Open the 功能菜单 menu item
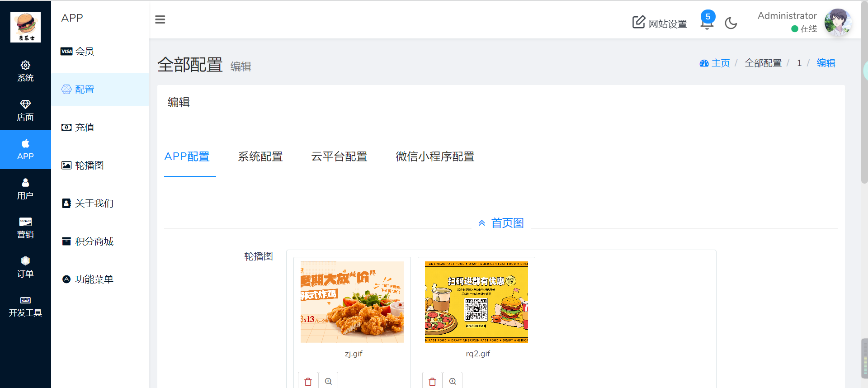 [100, 279]
